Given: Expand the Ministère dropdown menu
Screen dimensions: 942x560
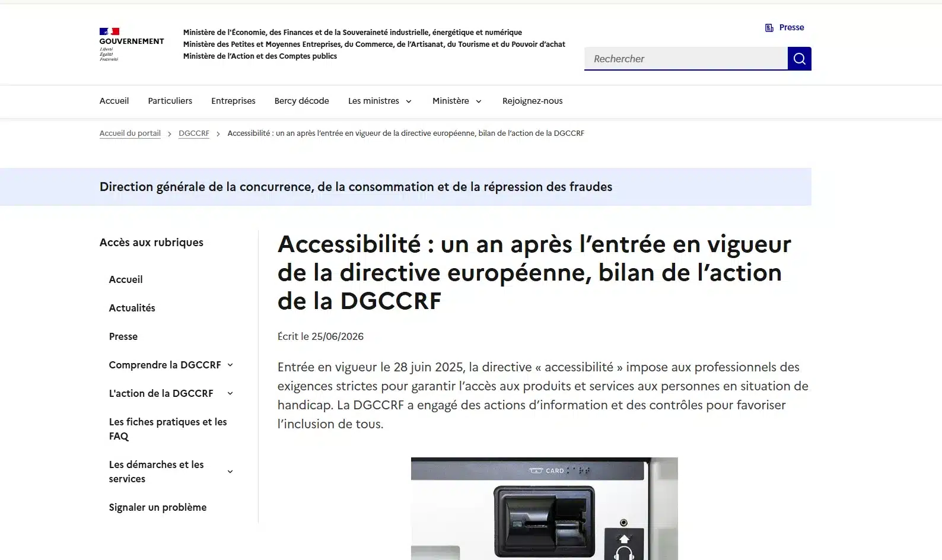Looking at the screenshot, I should [x=457, y=101].
